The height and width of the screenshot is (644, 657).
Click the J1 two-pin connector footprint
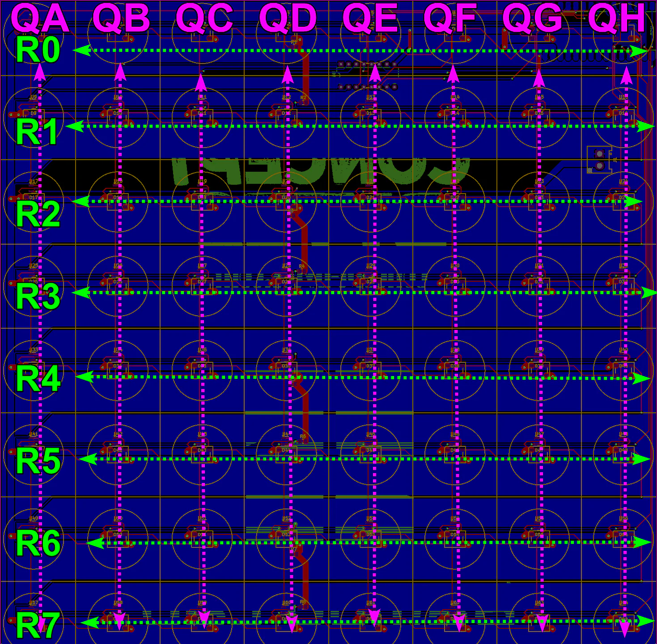[x=599, y=160]
